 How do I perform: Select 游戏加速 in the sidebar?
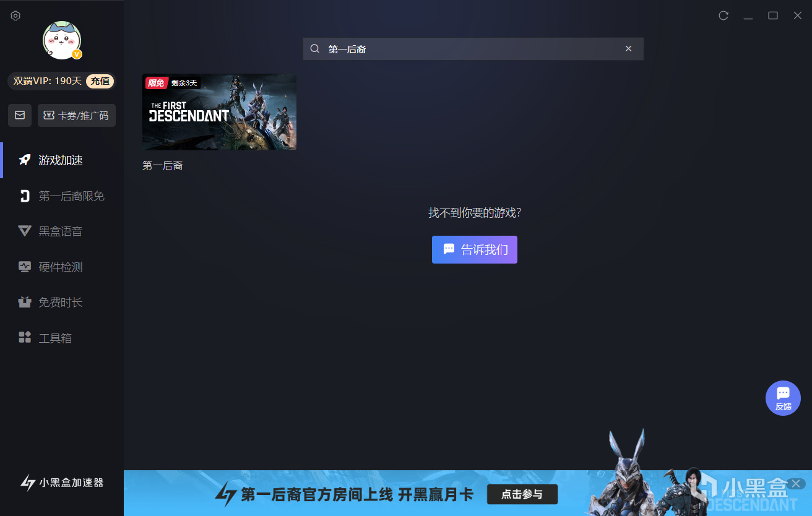pyautogui.click(x=62, y=160)
